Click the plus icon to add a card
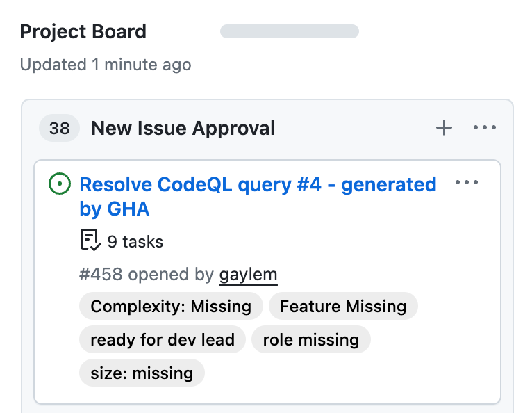This screenshot has height=413, width=532. click(444, 128)
